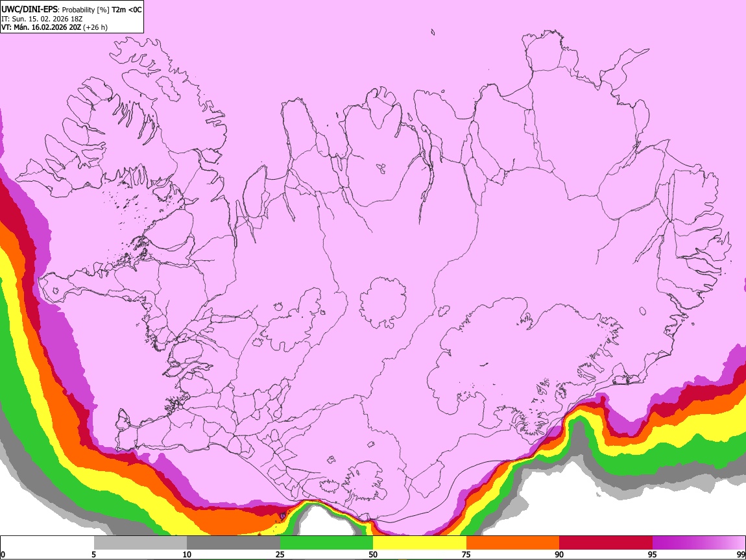Click the purple gradient 95–99 legend swatch

tap(699, 543)
